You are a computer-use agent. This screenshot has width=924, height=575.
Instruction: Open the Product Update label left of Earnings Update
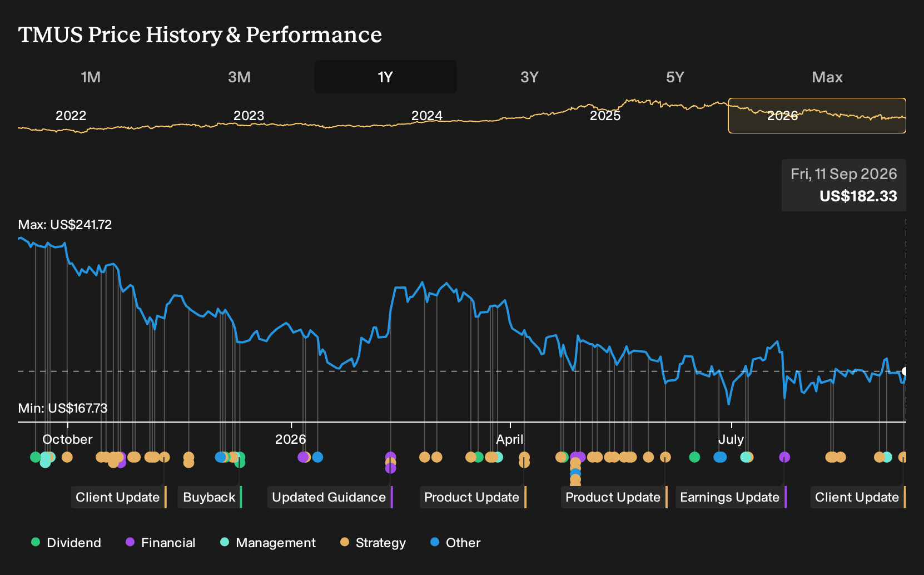click(614, 497)
